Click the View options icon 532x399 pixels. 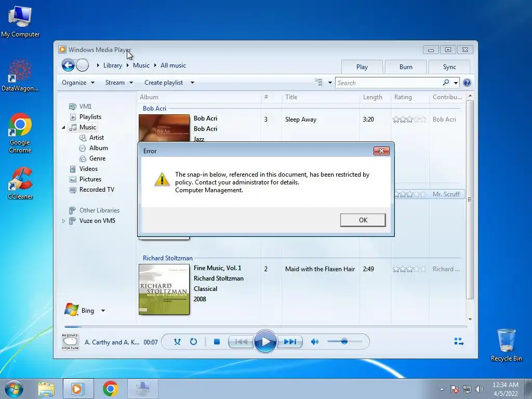click(318, 83)
